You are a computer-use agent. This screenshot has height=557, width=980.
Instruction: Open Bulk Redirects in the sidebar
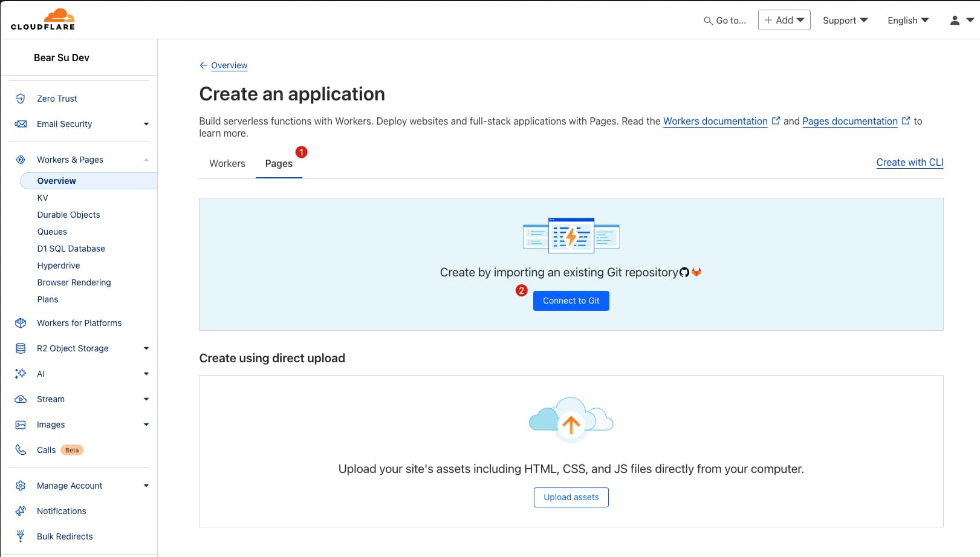click(65, 536)
